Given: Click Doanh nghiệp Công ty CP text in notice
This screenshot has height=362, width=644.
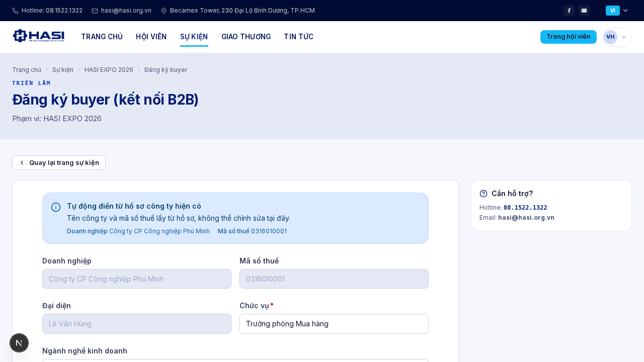Looking at the screenshot, I should (x=138, y=231).
